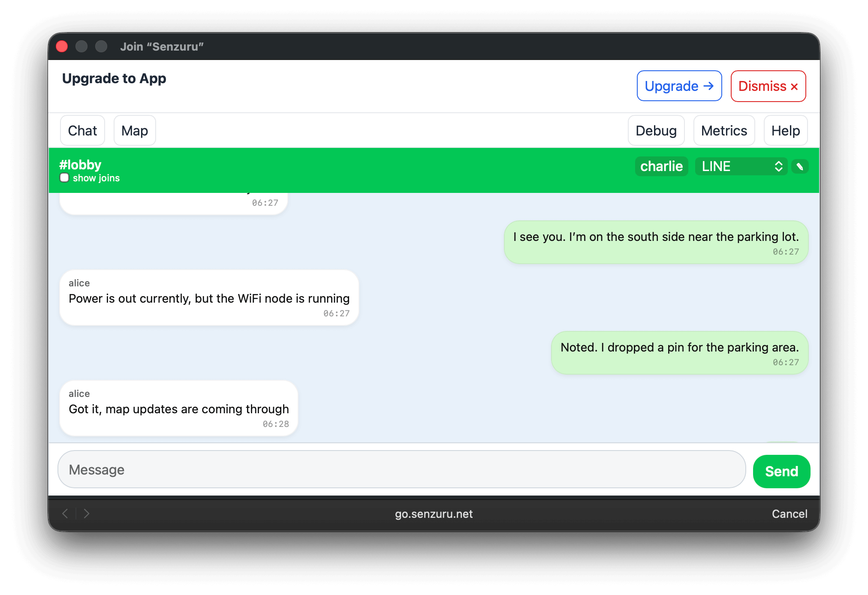Viewport: 868px width, 595px height.
Task: Click the Upgrade button
Action: [679, 86]
